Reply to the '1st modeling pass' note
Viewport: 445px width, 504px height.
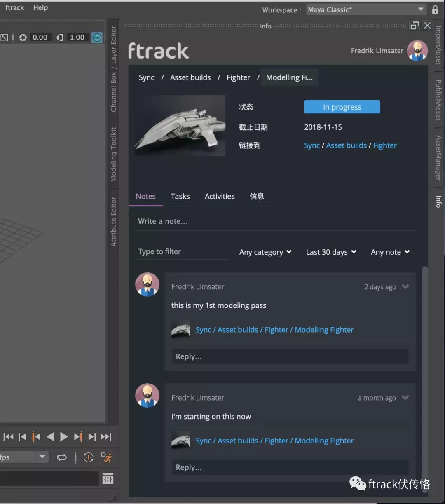(x=290, y=356)
